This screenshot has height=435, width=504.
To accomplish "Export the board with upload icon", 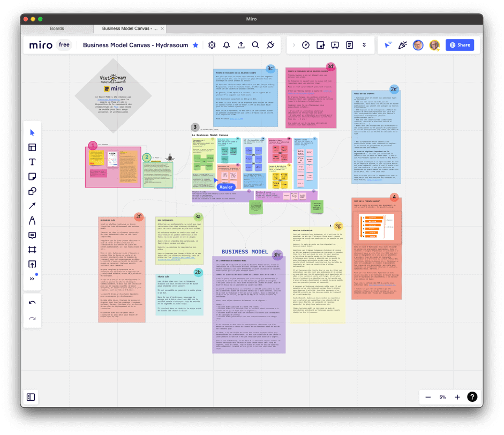I will (241, 45).
